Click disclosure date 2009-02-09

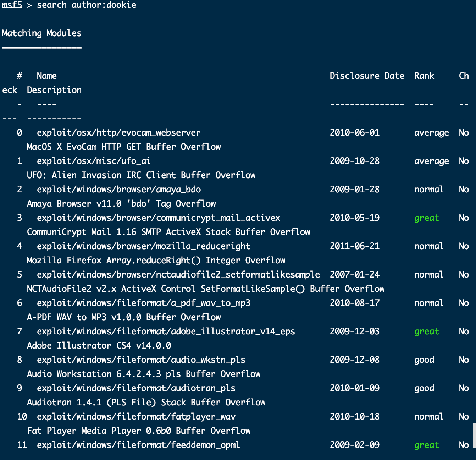point(355,445)
